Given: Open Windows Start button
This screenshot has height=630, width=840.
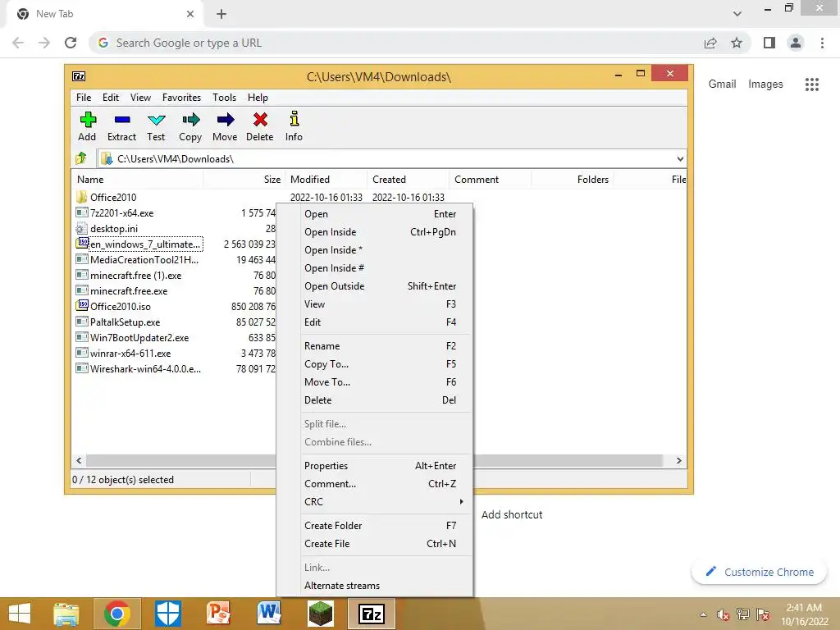Looking at the screenshot, I should [20, 614].
